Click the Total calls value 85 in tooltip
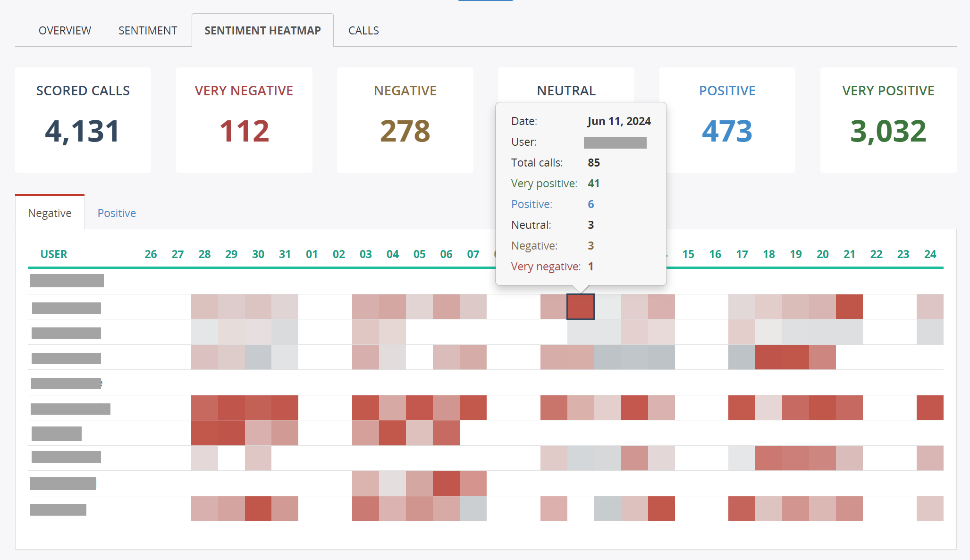The height and width of the screenshot is (560, 970). [x=594, y=163]
